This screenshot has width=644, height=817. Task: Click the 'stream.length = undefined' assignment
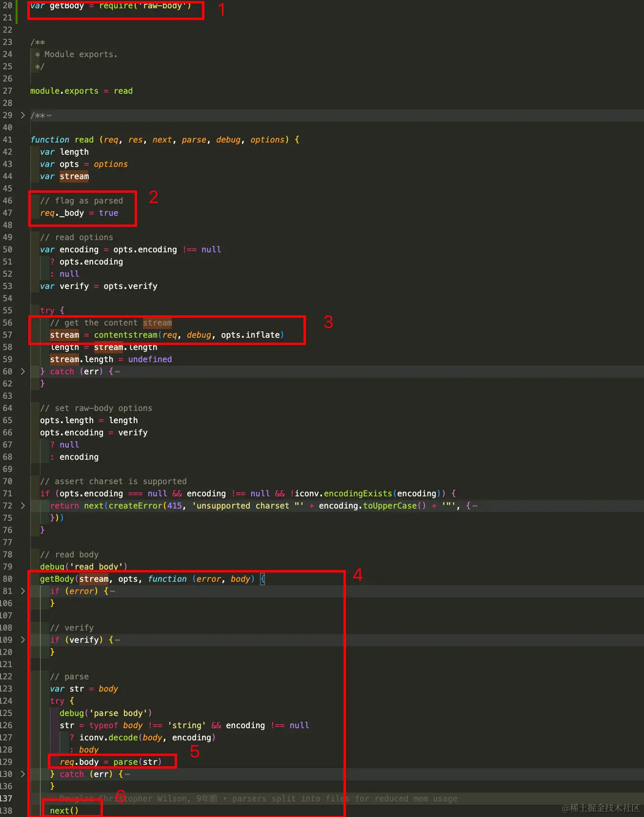(111, 359)
